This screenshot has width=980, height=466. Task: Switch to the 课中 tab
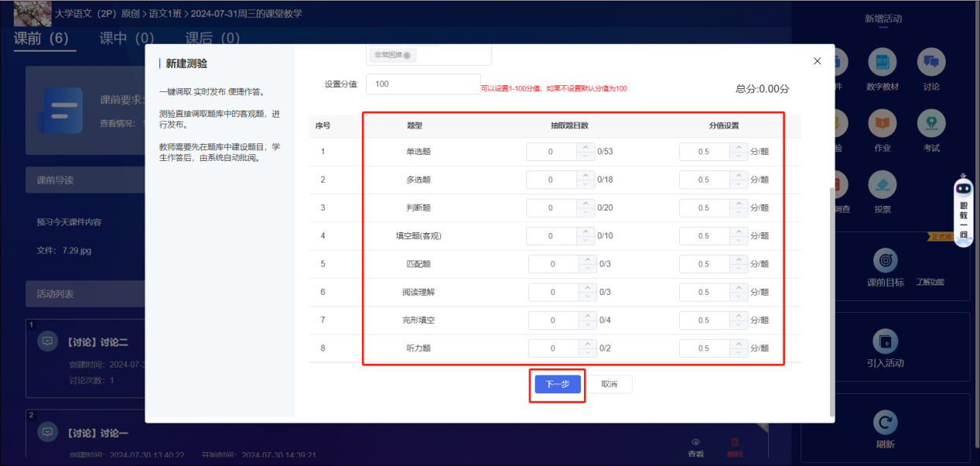[x=127, y=38]
